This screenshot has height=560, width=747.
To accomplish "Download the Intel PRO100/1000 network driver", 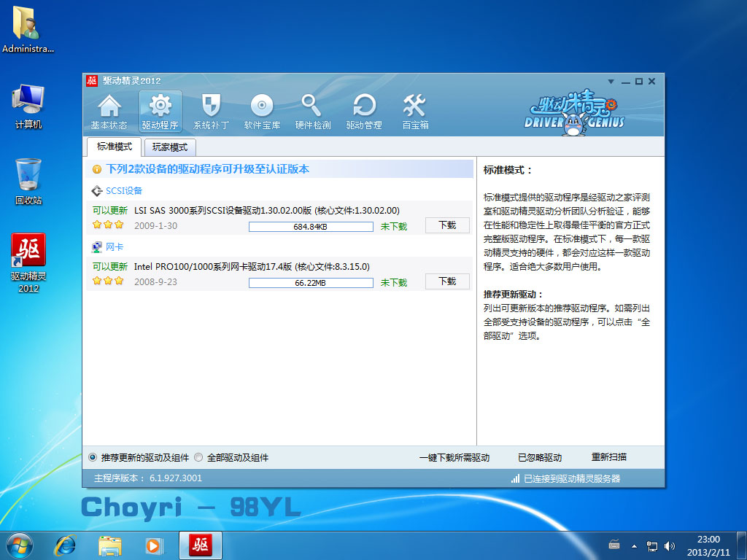I will [x=447, y=281].
